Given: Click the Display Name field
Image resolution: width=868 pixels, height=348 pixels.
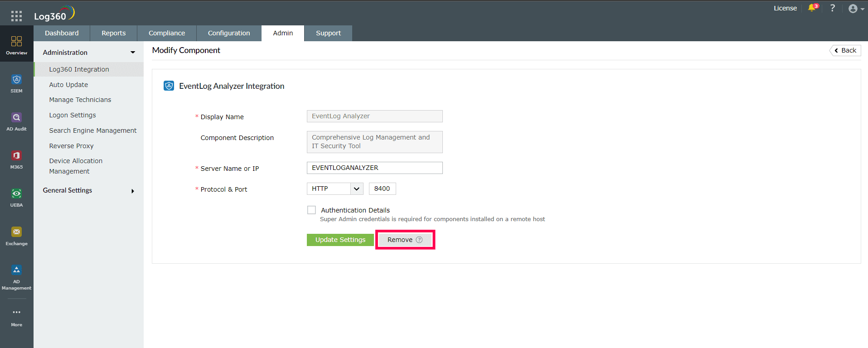Looking at the screenshot, I should click(x=375, y=116).
